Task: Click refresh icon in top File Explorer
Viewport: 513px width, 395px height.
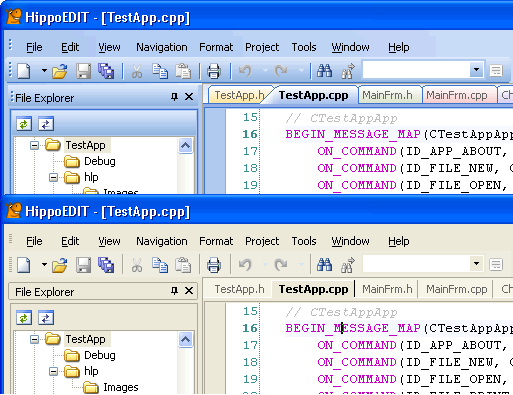Action: [24, 124]
